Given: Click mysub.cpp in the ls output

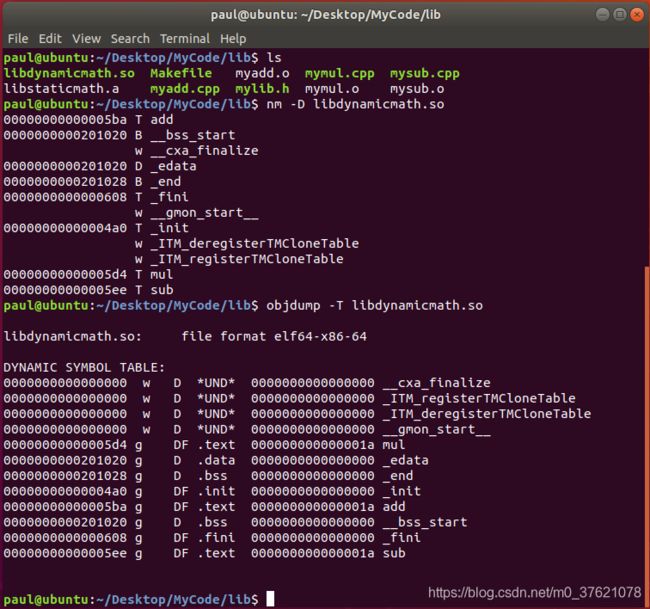Looking at the screenshot, I should [x=424, y=73].
